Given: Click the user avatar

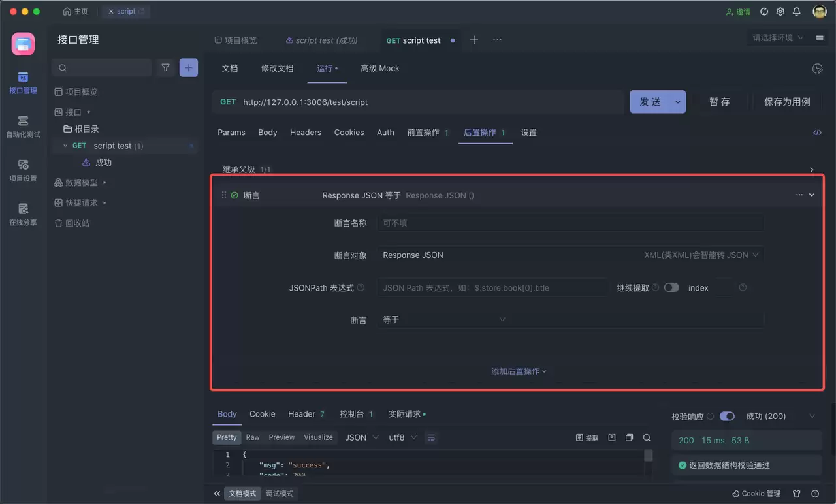Looking at the screenshot, I should click(820, 12).
